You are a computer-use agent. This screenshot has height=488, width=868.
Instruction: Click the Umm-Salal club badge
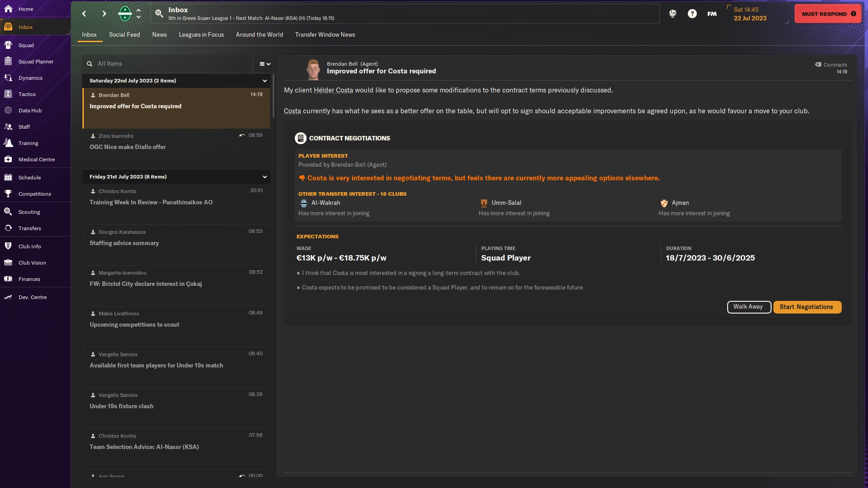(484, 203)
